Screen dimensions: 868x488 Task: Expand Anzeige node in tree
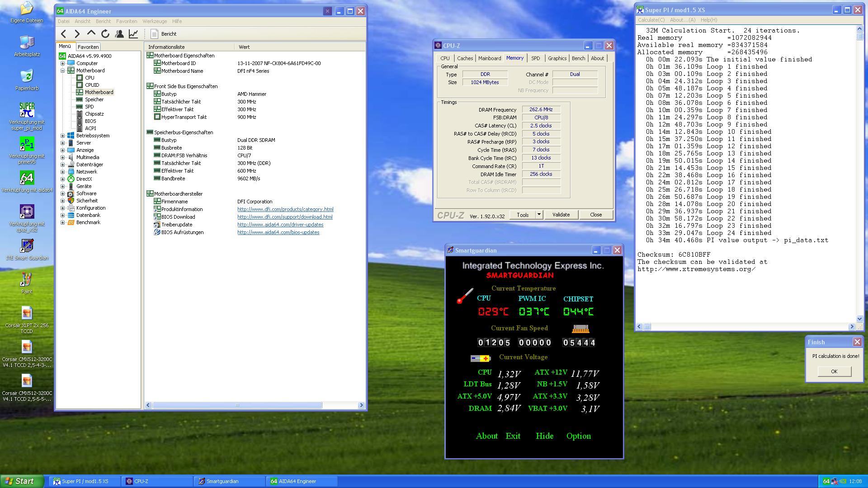[x=62, y=150]
